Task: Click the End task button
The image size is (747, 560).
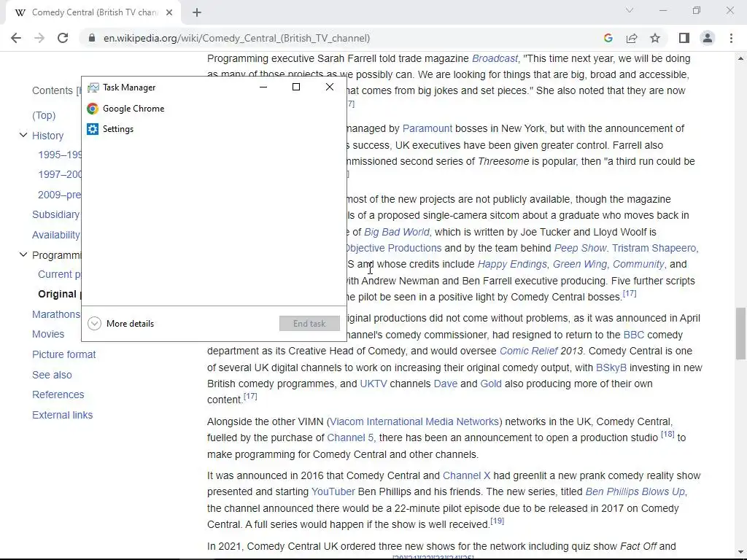Action: 309,324
